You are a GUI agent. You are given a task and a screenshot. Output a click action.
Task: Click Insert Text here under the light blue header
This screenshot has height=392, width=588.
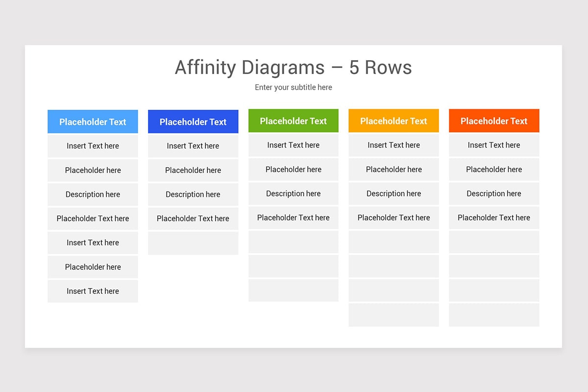tap(93, 146)
